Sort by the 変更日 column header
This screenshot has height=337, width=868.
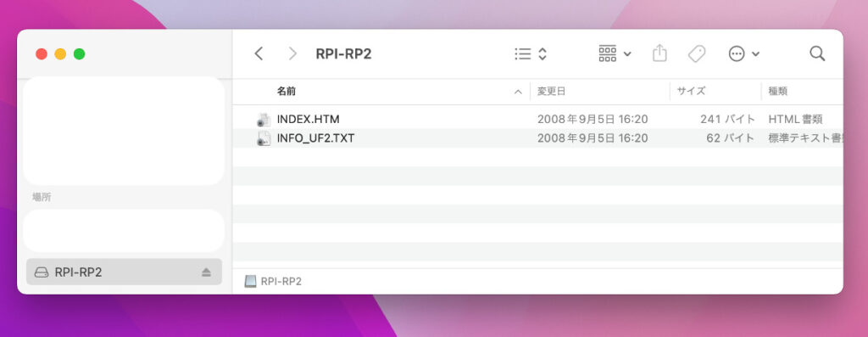pyautogui.click(x=551, y=92)
